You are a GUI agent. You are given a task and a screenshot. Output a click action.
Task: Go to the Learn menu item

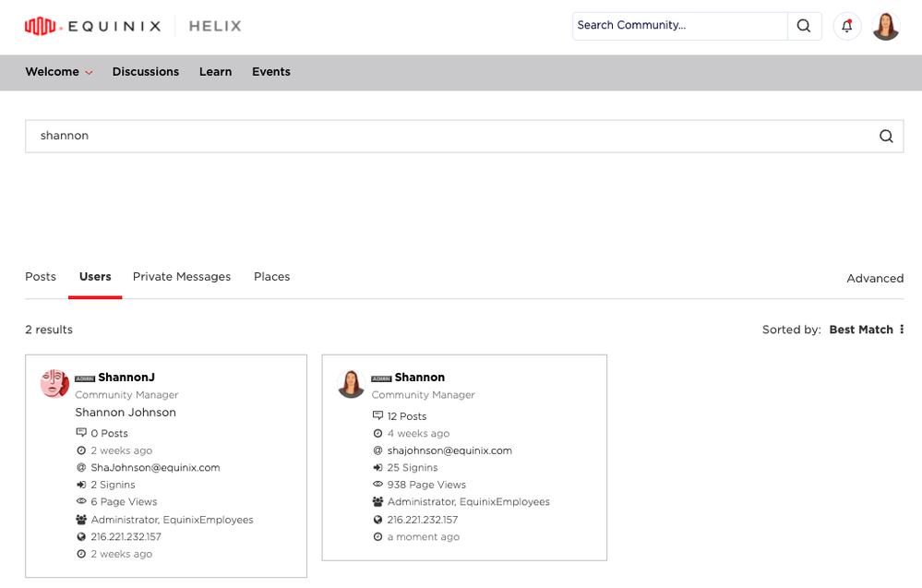coord(215,72)
